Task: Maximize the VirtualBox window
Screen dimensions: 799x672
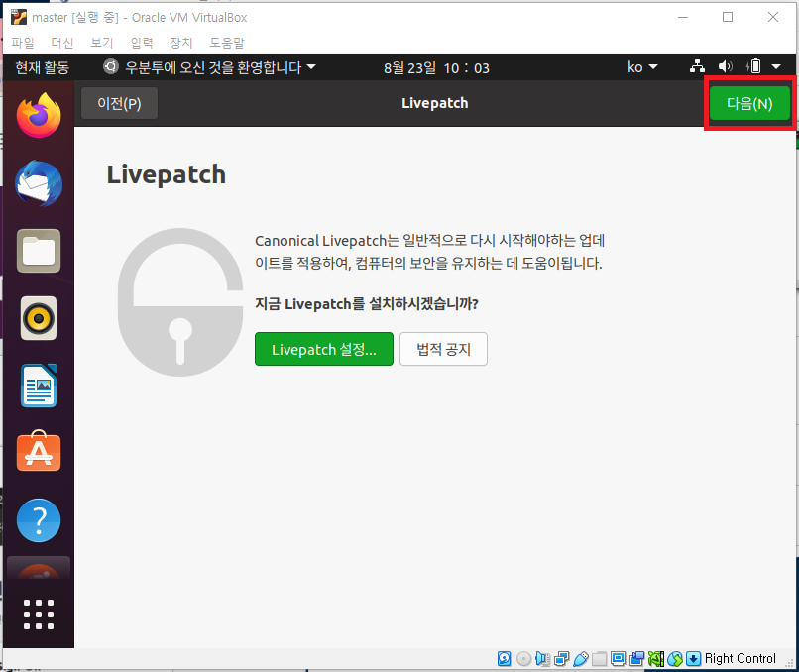Action: [728, 17]
